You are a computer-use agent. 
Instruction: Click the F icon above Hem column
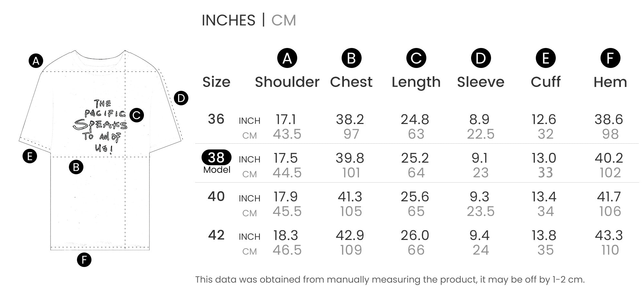(x=610, y=58)
